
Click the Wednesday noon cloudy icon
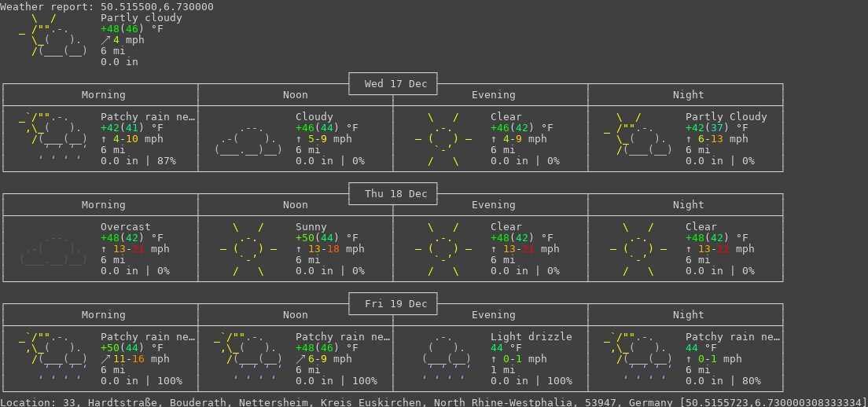(248, 139)
